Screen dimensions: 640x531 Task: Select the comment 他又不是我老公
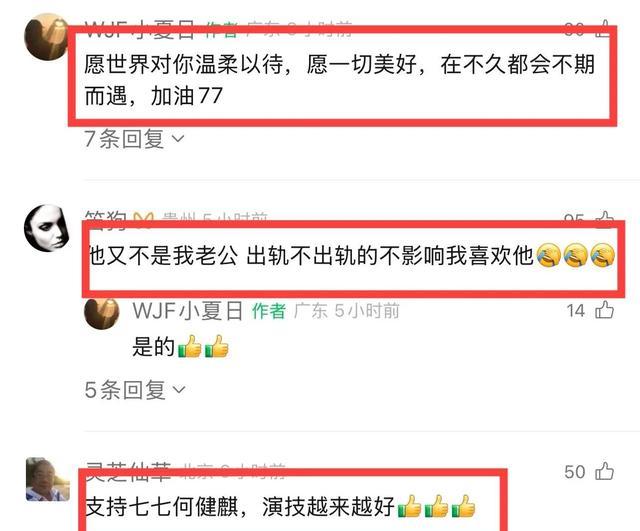coord(351,256)
